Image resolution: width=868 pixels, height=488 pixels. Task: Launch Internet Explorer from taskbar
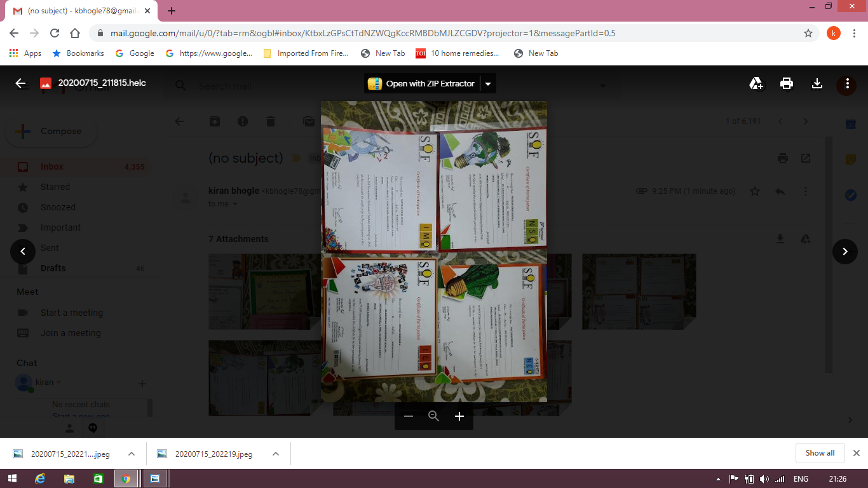click(41, 478)
